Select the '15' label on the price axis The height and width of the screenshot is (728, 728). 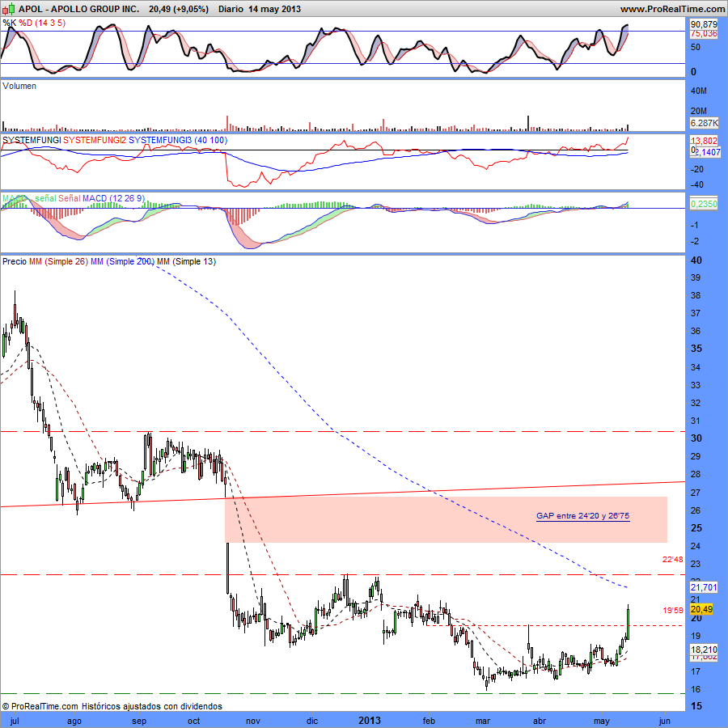click(x=696, y=706)
